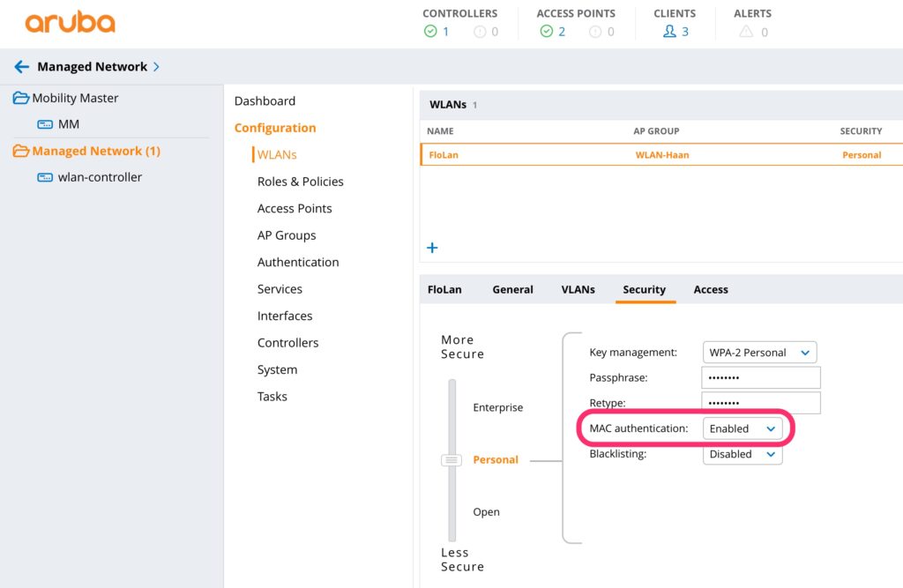Screen dimensions: 903x588
Task: Open the Blacklisting dropdown
Action: (x=743, y=454)
